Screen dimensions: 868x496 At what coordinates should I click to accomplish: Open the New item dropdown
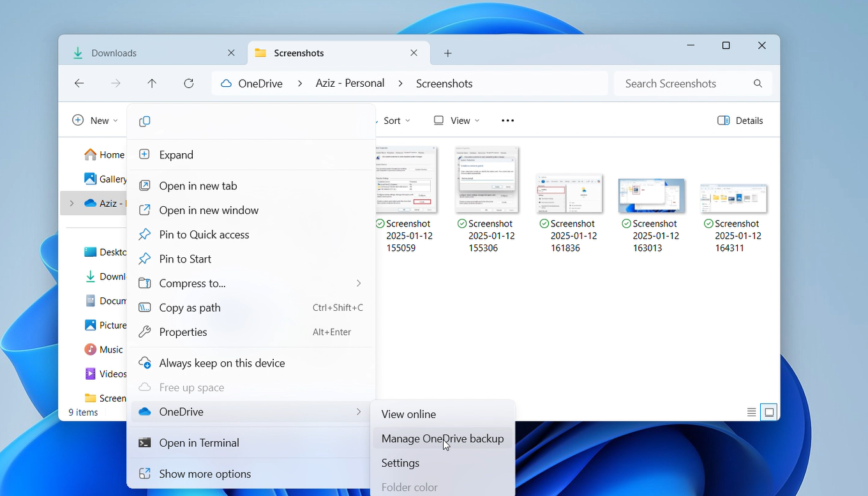95,121
